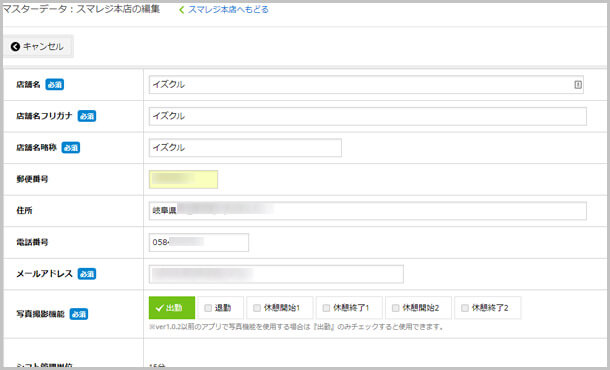Click the 住所 label
610x370 pixels.
[24, 211]
